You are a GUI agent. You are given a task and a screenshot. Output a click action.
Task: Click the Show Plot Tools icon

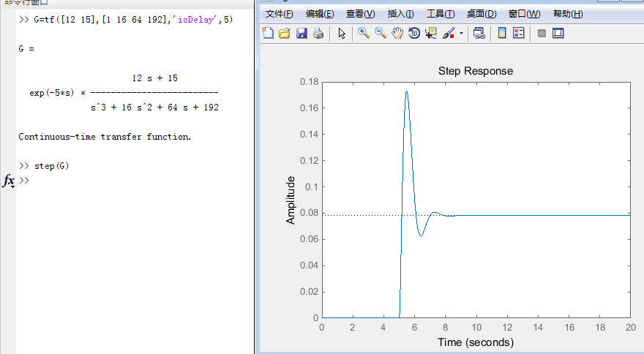click(x=558, y=33)
